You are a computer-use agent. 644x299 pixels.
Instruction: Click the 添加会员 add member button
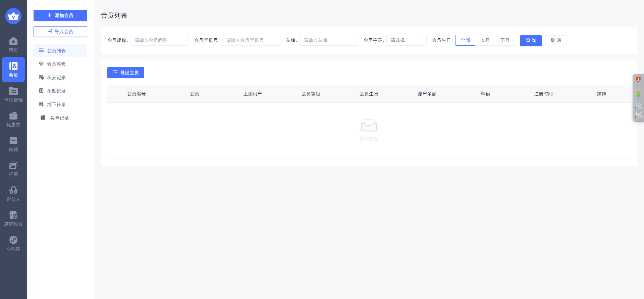[x=60, y=15]
